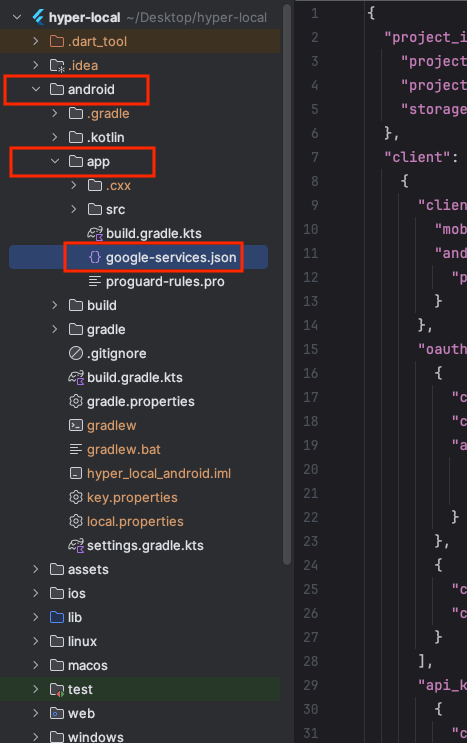This screenshot has height=743, width=467.
Task: Select gradlew.bat file name
Action: pos(124,449)
